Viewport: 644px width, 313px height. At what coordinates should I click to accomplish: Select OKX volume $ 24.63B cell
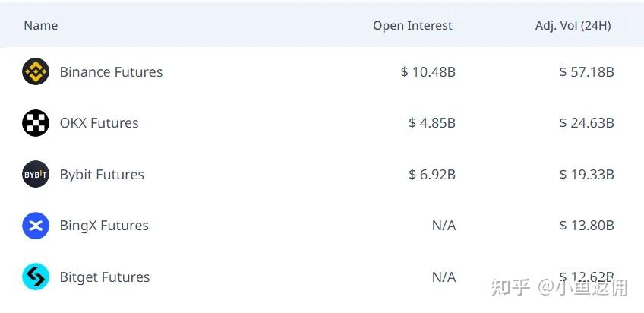(586, 123)
